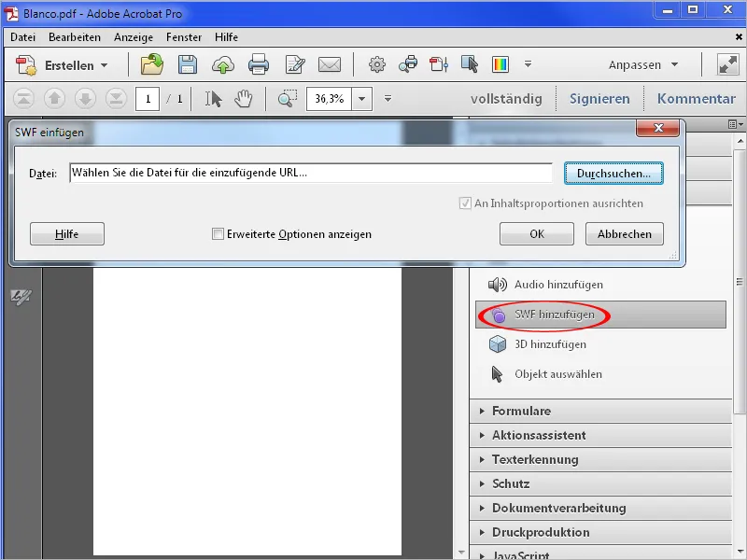Viewport: 747px width, 560px height.
Task: Click Audio hinzufügen speaker icon
Action: point(498,285)
